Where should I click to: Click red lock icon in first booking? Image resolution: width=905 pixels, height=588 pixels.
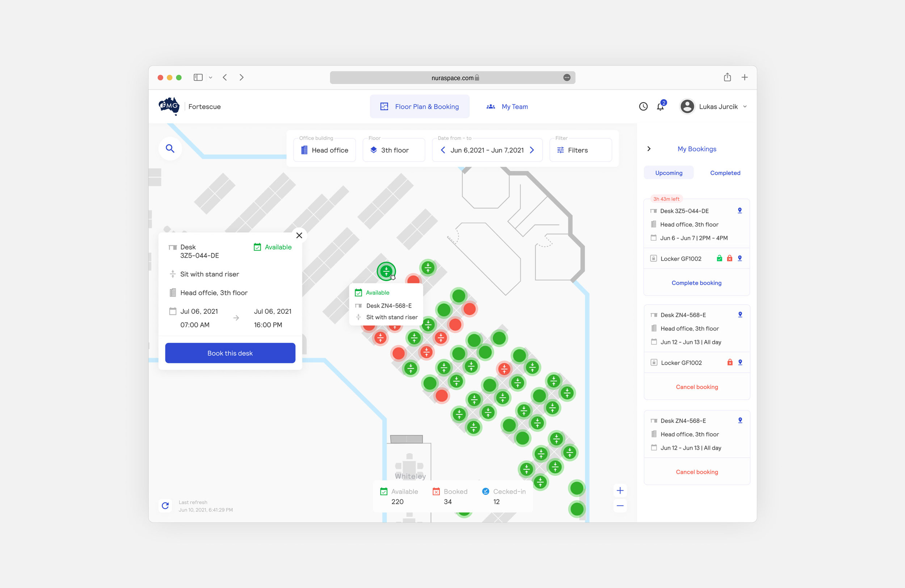(729, 259)
